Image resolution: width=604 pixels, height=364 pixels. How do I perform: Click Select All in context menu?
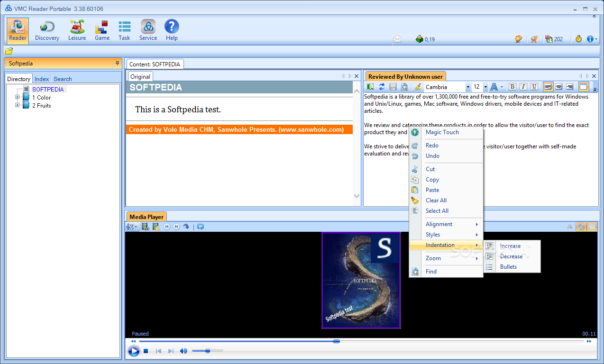pos(446,211)
